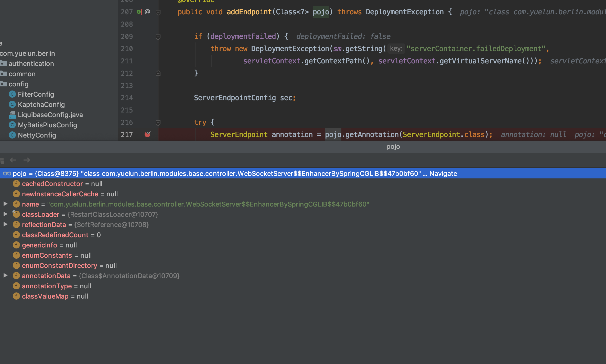This screenshot has width=606, height=364.
Task: Click the NettyConfig class icon
Action: point(12,135)
